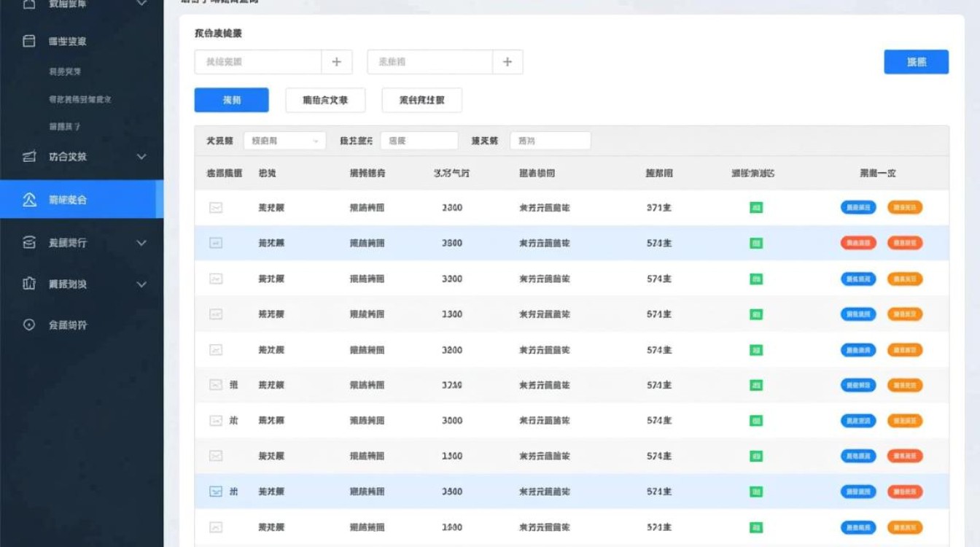This screenshot has height=547, width=980.
Task: Click the window icon above the sidebar sub-items
Action: (29, 42)
